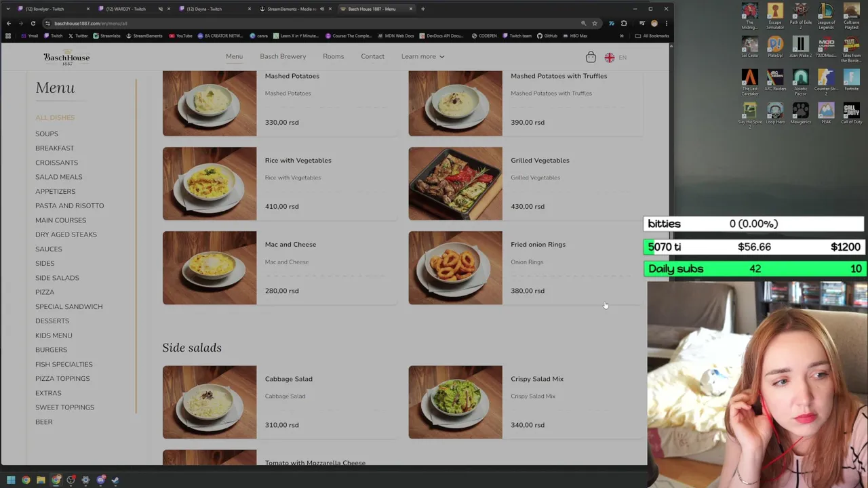Open the Contact page link
This screenshot has height=488, width=868.
coord(372,56)
